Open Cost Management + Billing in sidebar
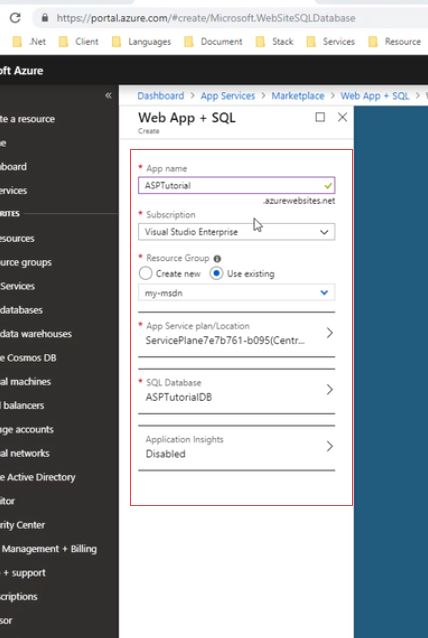Screen dimensions: 428x638 click(48, 549)
